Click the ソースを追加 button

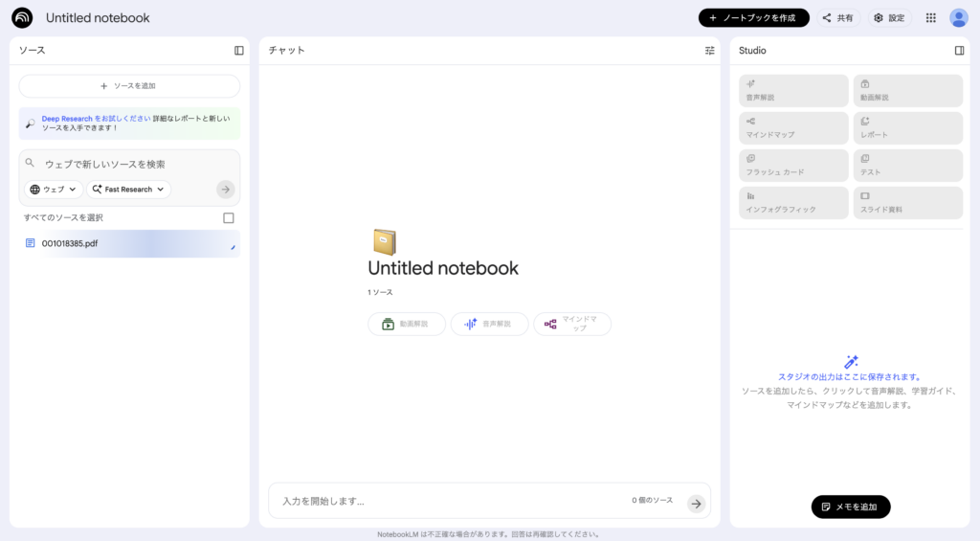pos(129,86)
